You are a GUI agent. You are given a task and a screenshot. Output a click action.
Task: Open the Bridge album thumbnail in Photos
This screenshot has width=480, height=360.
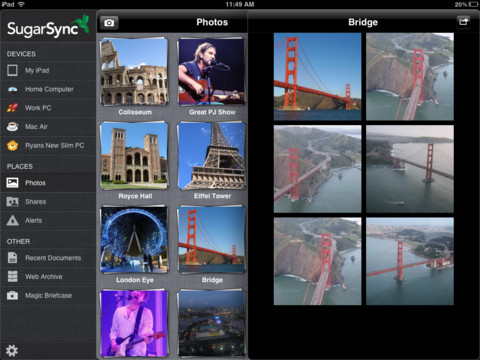pyautogui.click(x=211, y=239)
